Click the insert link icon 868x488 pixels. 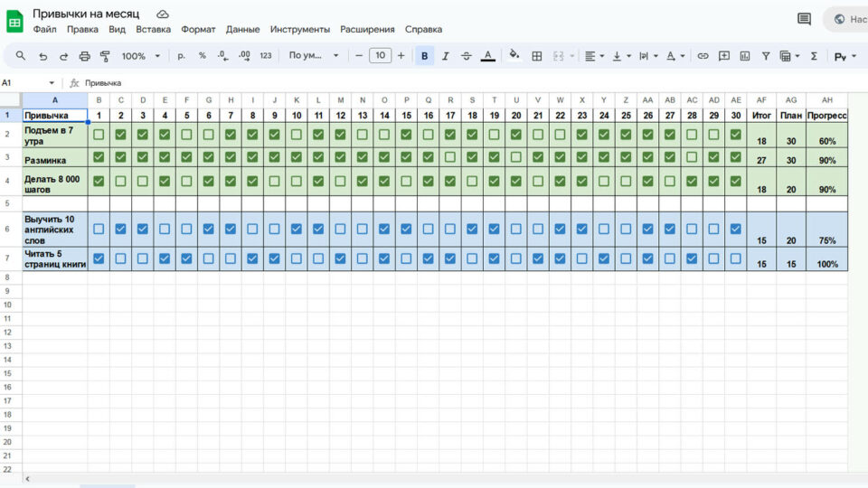click(703, 56)
